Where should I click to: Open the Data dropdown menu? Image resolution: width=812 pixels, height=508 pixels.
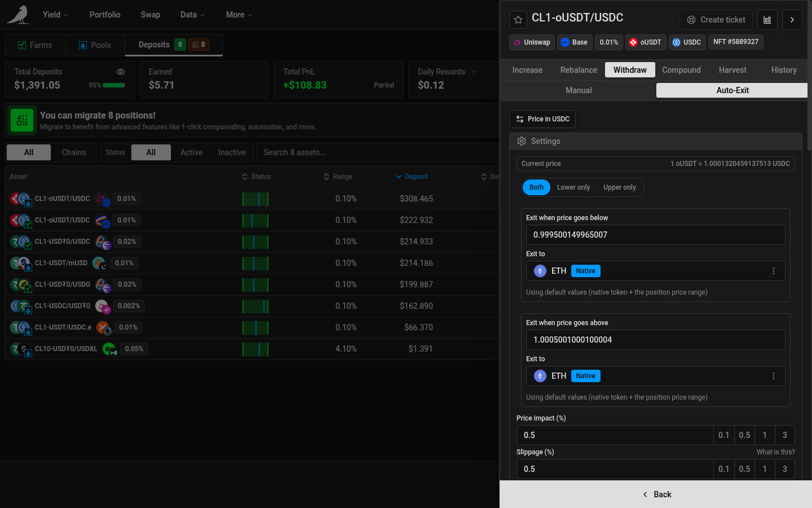[x=192, y=15]
